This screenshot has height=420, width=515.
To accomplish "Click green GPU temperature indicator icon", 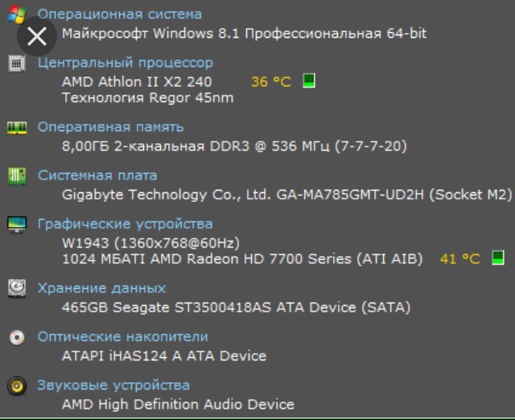I will (498, 258).
